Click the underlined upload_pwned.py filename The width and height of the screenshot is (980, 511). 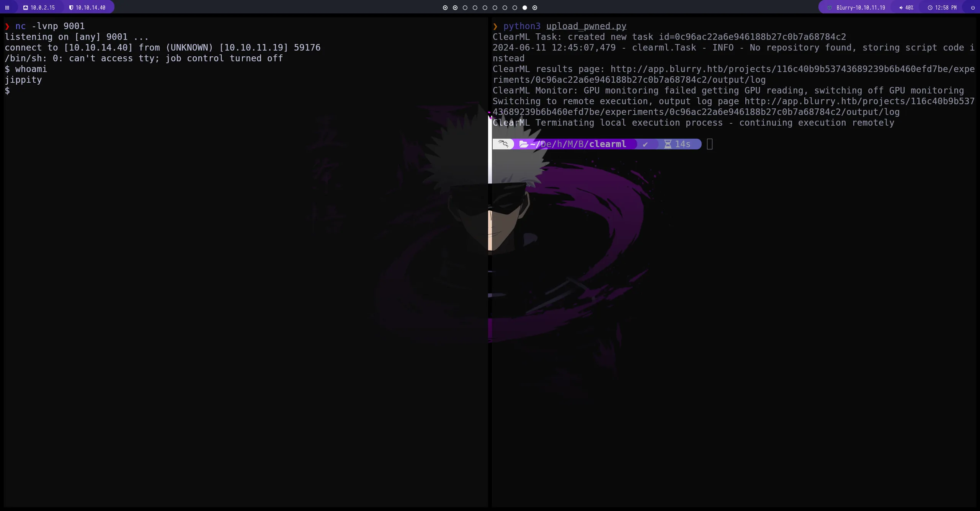[x=586, y=26]
